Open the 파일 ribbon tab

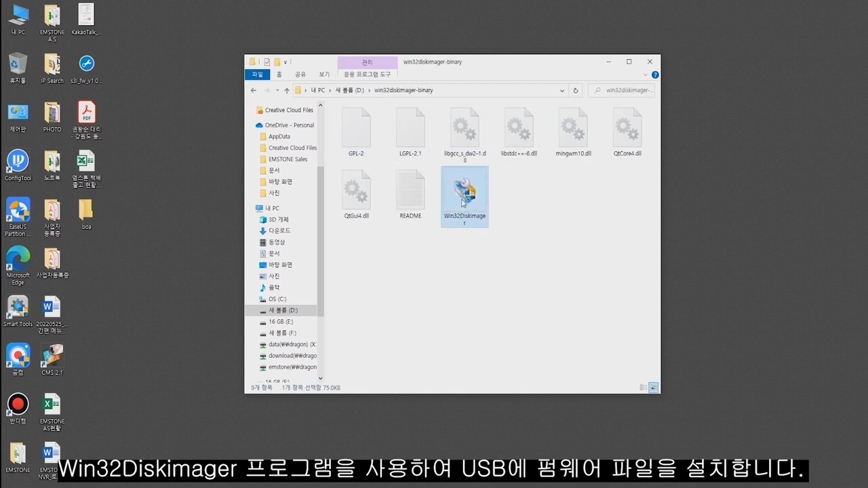pyautogui.click(x=257, y=75)
